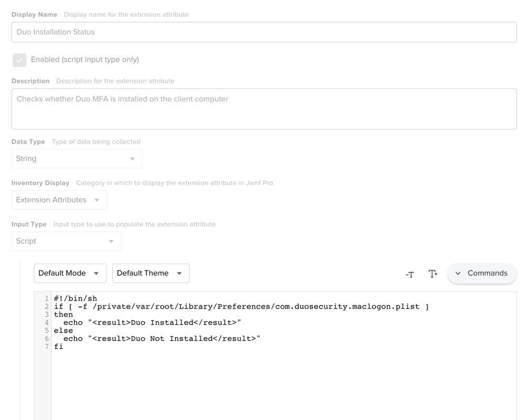Click the Data Type dropdown arrow
The height and width of the screenshot is (420, 526).
(x=132, y=159)
